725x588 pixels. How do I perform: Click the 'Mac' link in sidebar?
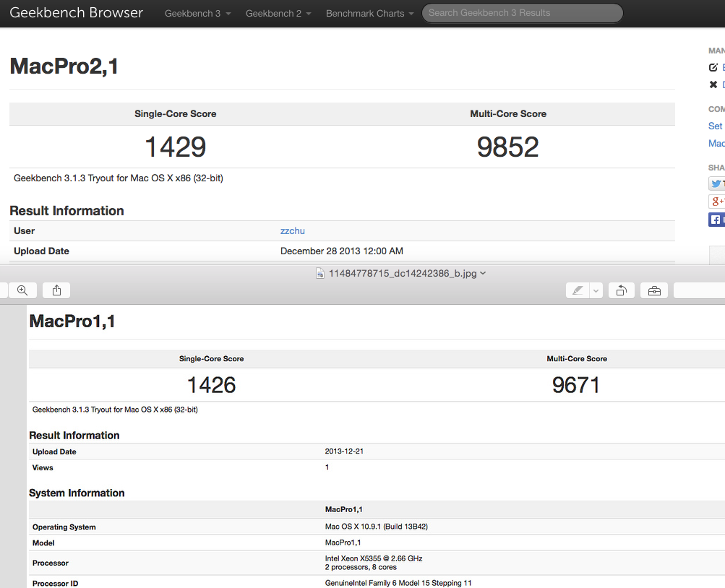tap(716, 143)
